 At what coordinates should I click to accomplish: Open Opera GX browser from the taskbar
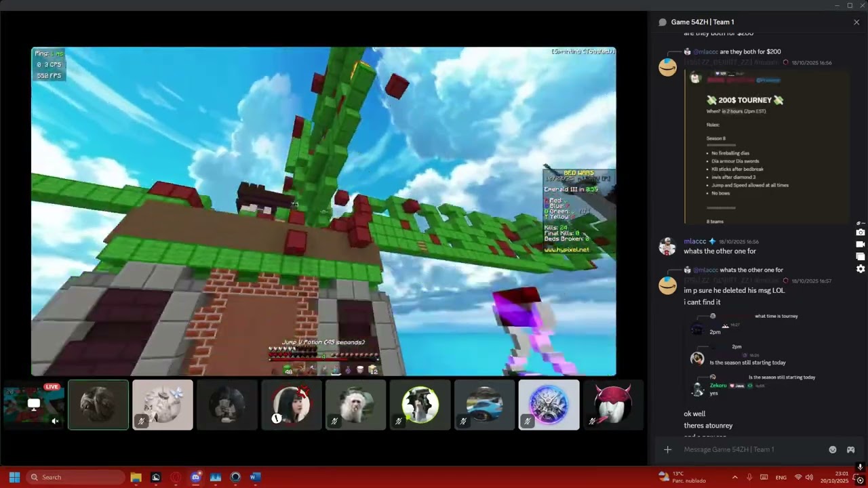(176, 477)
